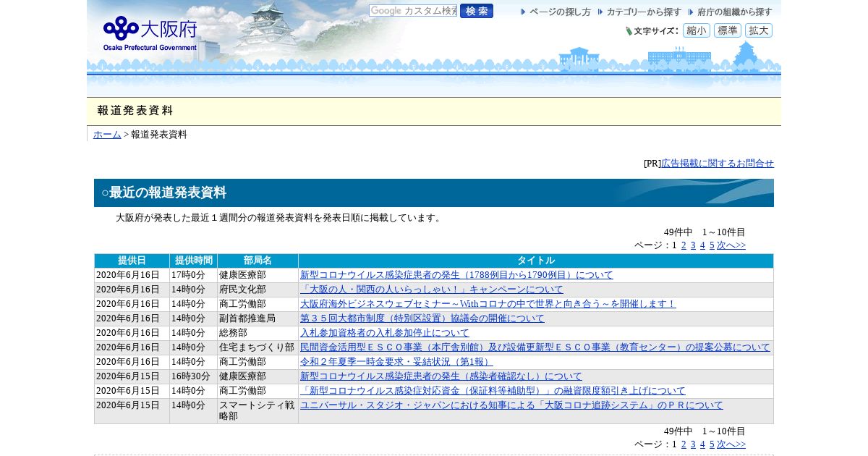Click the 17時0分 time cell
The width and height of the screenshot is (868, 456).
click(x=194, y=275)
